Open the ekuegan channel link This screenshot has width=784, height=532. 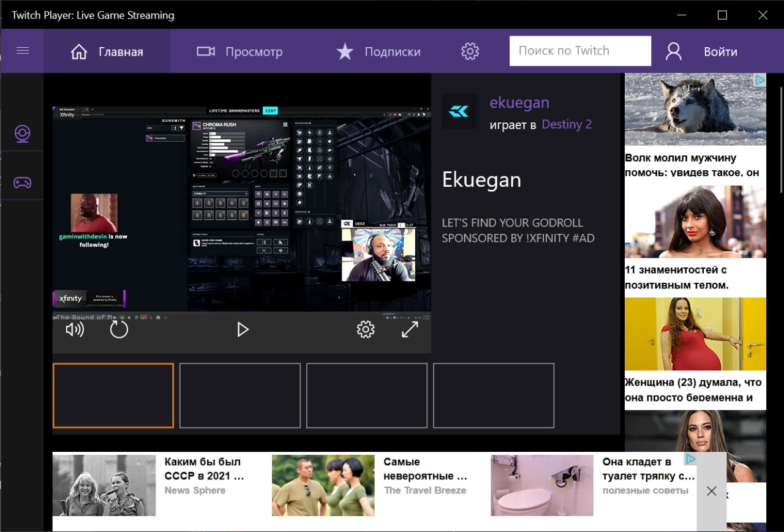519,102
